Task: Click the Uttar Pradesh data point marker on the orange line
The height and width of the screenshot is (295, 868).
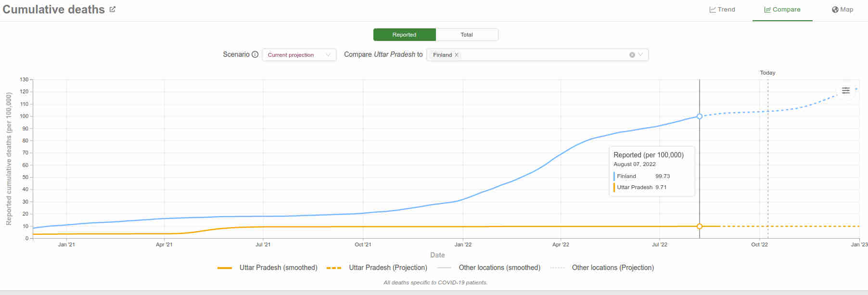Action: [700, 226]
